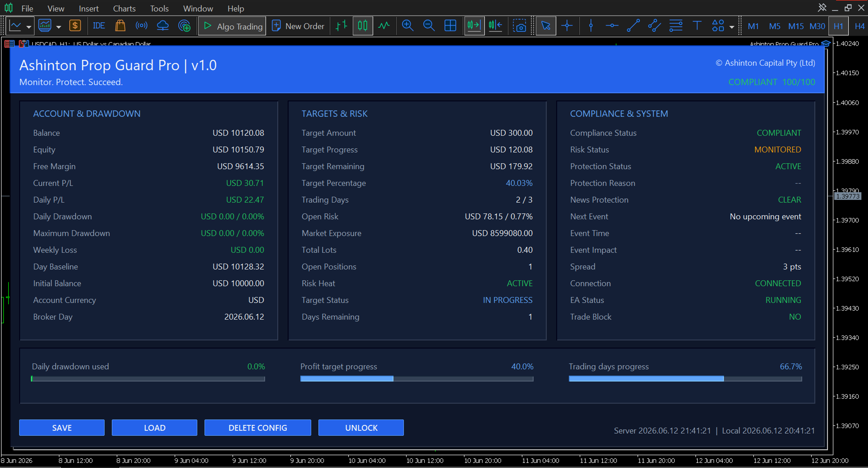Open the Insert menu
This screenshot has width=868, height=468.
tap(88, 8)
